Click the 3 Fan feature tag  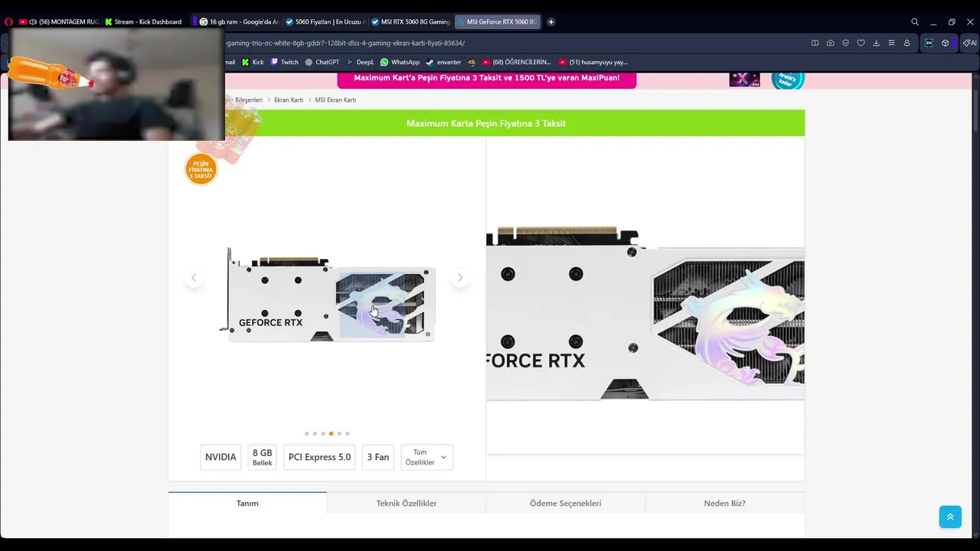click(378, 457)
